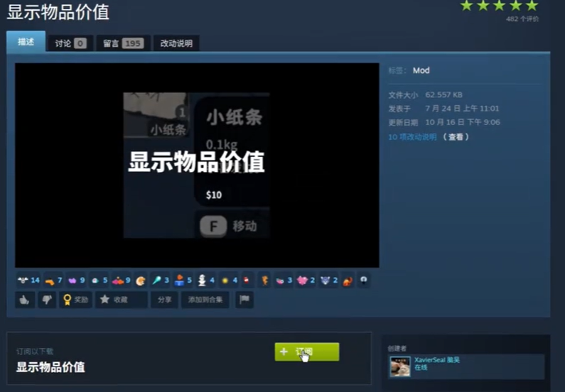The height and width of the screenshot is (392, 565).
Task: Click the green 订阅 subscribe button
Action: [x=306, y=352]
